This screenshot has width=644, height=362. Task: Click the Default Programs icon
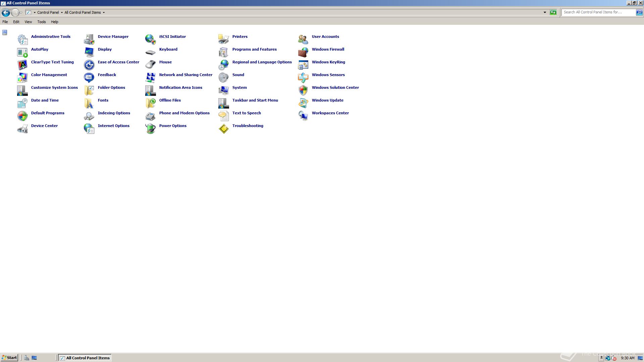[x=22, y=116]
